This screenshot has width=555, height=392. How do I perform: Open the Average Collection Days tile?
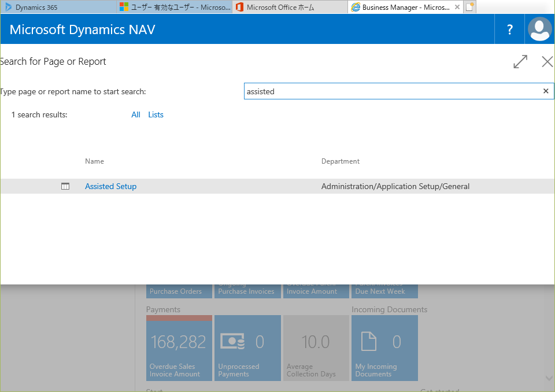[x=316, y=348]
